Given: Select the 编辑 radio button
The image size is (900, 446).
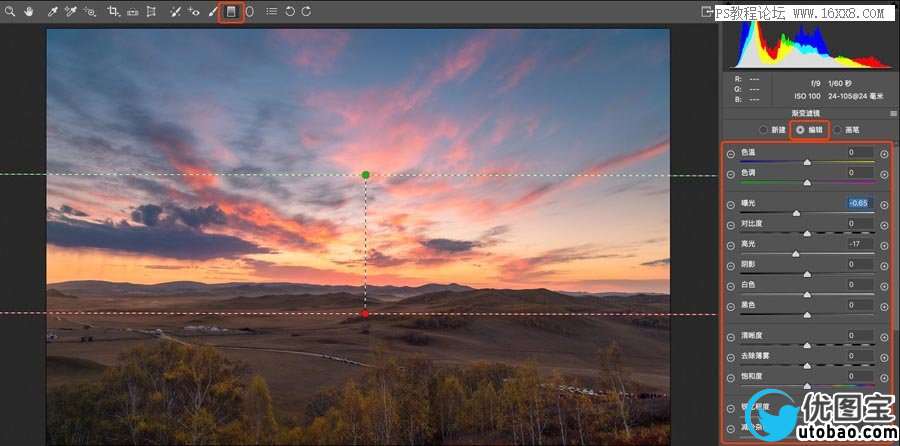Looking at the screenshot, I should pos(800,130).
